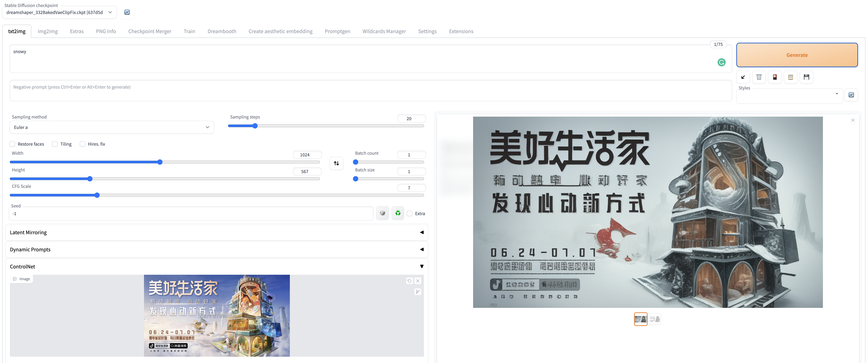Click the trash icon to clear the prompt
The image size is (868, 363).
coord(759,77)
